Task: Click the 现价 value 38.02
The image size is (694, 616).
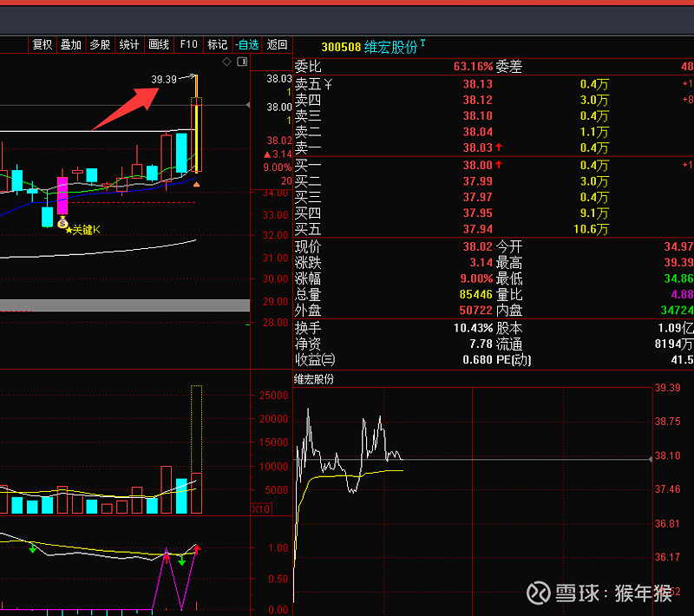Action: [x=478, y=246]
